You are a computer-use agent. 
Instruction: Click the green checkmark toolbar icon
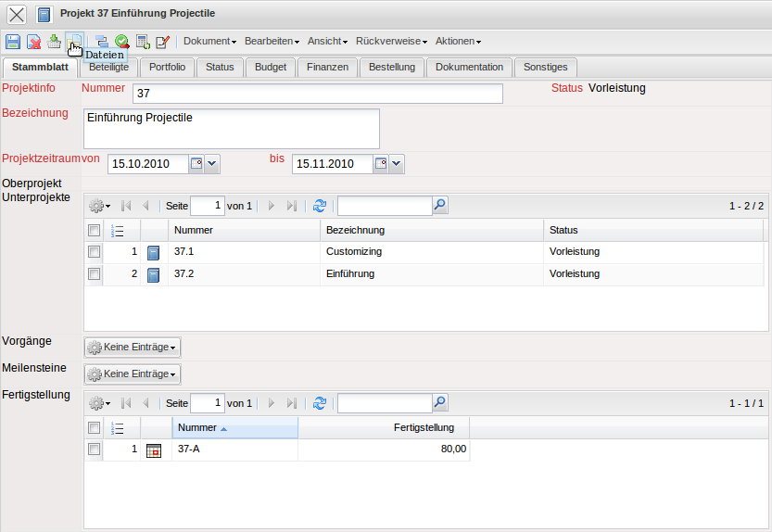(121, 42)
